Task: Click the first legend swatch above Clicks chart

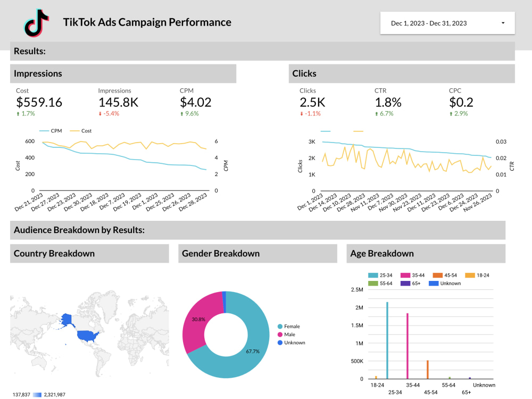Action: 325,130
